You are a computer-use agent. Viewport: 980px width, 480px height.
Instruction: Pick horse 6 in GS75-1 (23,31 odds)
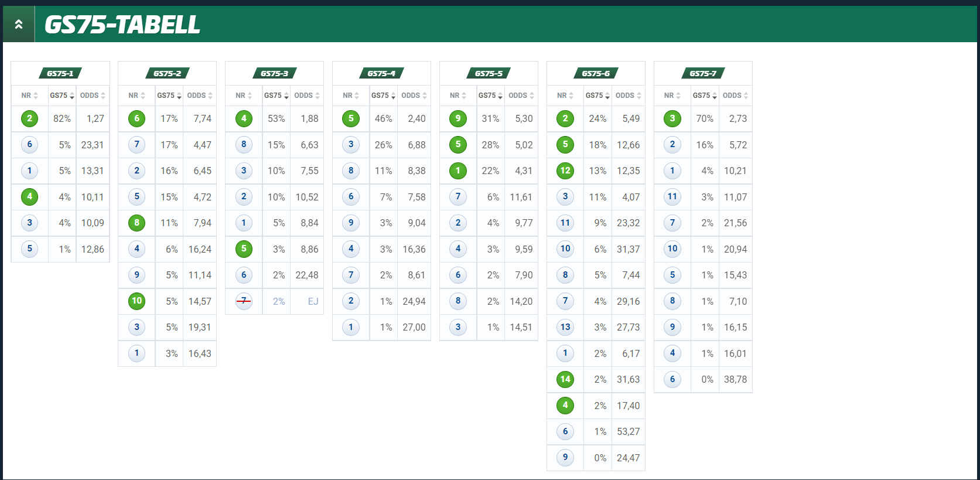[x=29, y=145]
